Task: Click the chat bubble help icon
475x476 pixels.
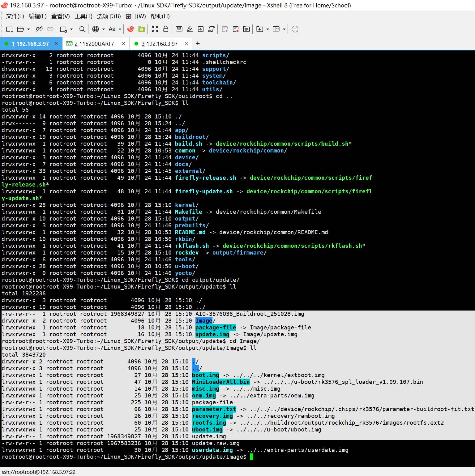Action: tap(295, 29)
